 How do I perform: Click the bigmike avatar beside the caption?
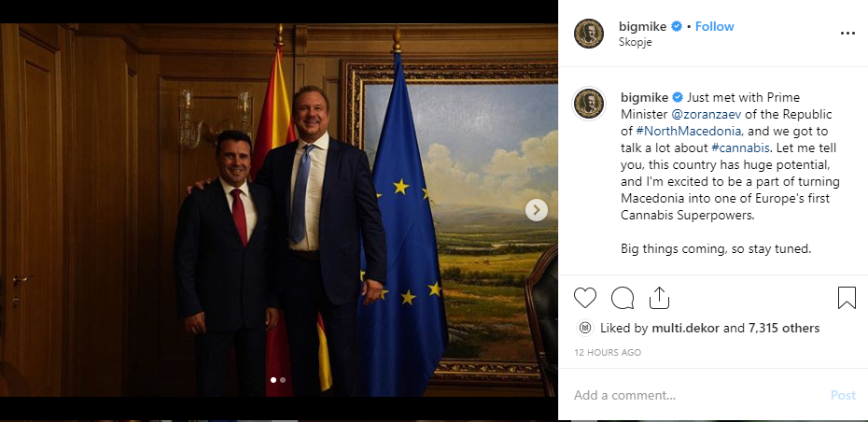tap(588, 104)
